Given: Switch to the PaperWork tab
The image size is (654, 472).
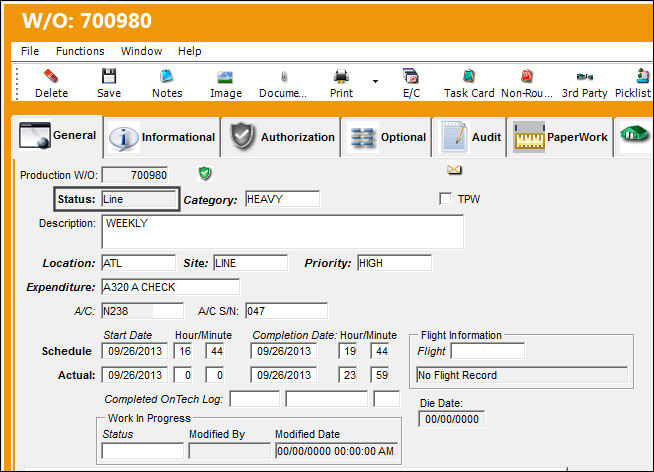Looking at the screenshot, I should coord(560,137).
